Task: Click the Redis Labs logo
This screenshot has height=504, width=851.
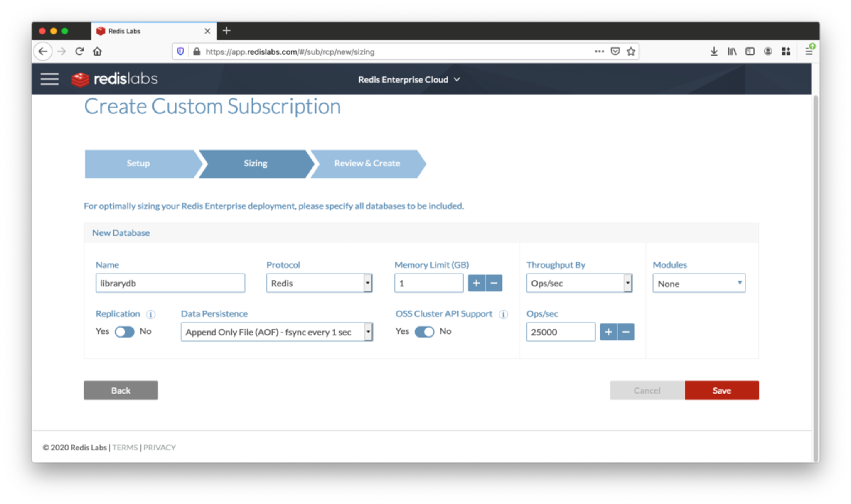Action: [115, 79]
